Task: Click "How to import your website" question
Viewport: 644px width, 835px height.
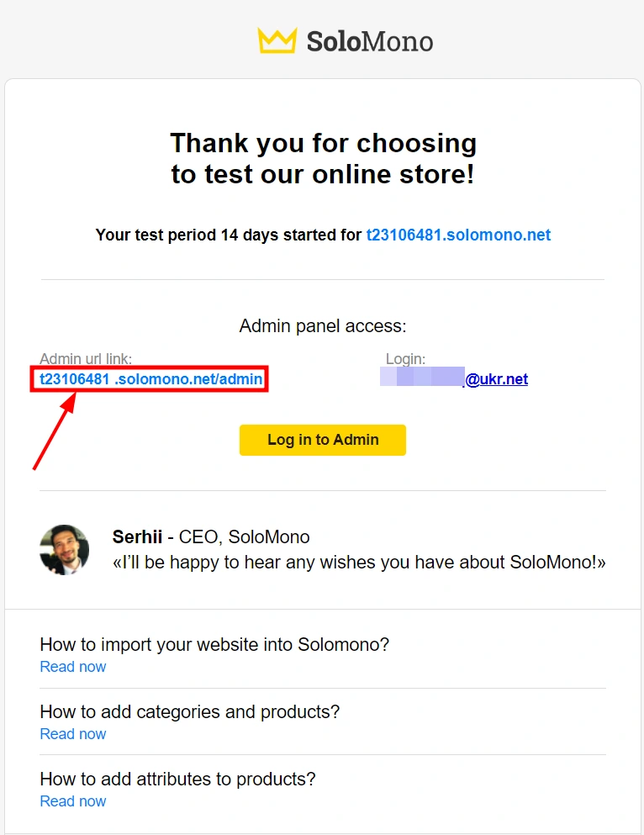Action: tap(214, 645)
